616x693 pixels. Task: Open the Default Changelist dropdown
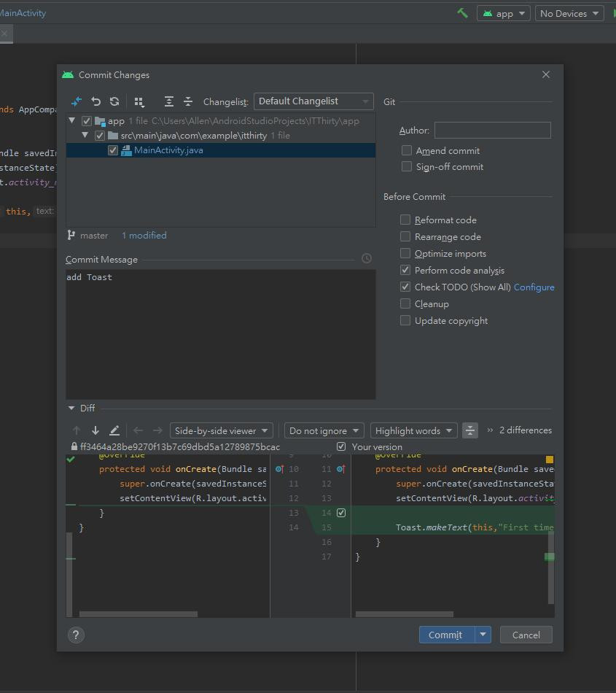tap(313, 101)
